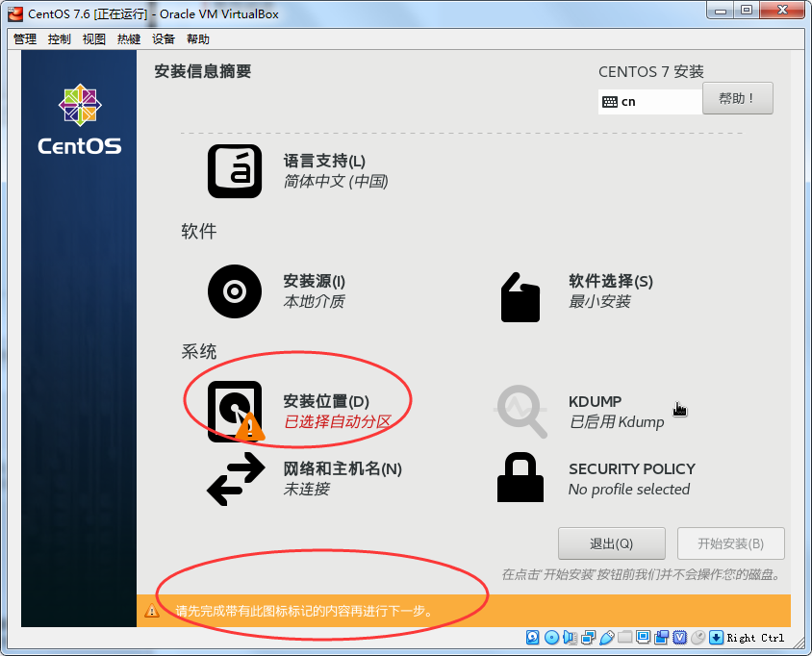Click the CENTOS 7 安装 heading
This screenshot has height=656, width=812.
coord(651,71)
